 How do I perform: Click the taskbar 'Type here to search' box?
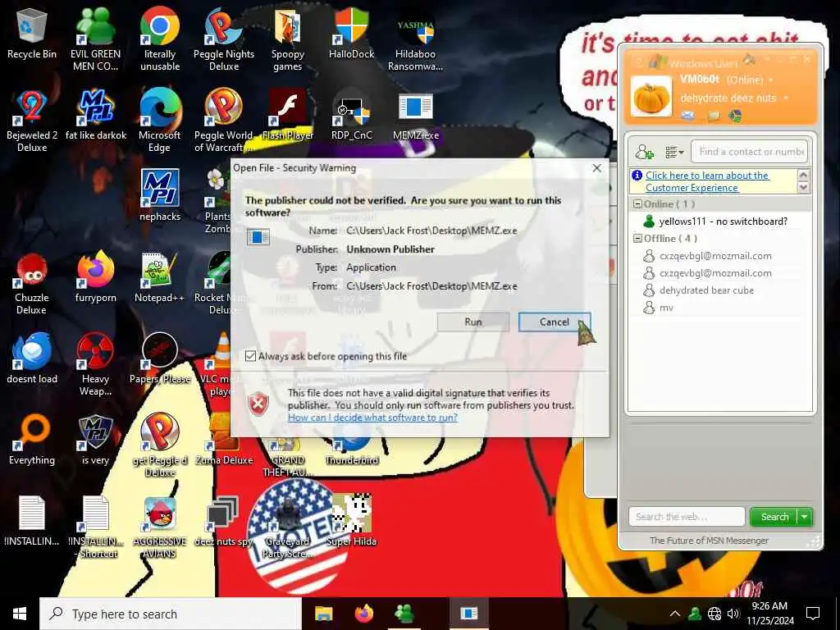(x=171, y=614)
